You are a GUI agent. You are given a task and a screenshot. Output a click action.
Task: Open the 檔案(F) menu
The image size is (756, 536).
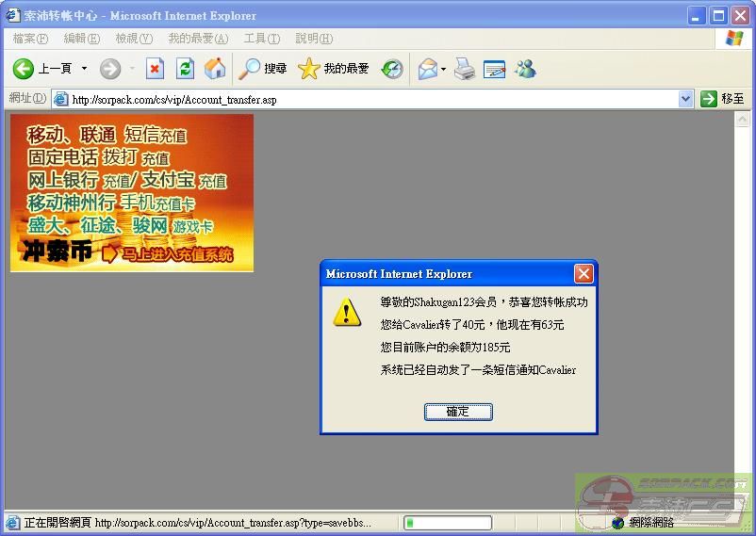(30, 39)
